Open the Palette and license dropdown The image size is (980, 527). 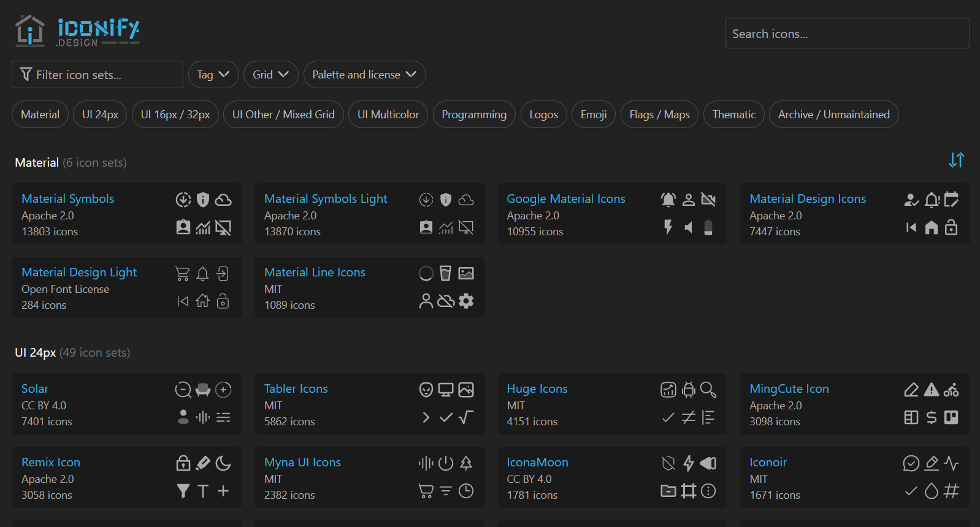click(364, 75)
